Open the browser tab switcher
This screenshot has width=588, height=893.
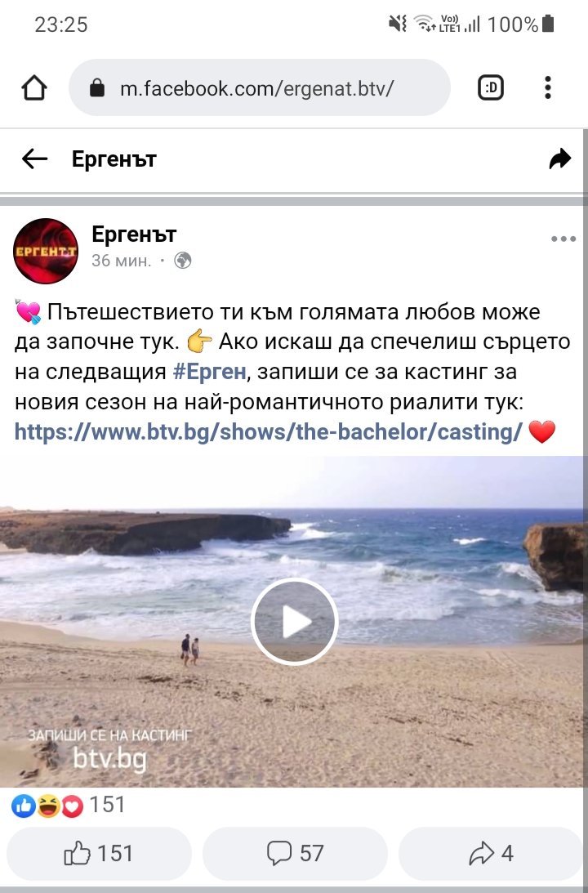491,87
